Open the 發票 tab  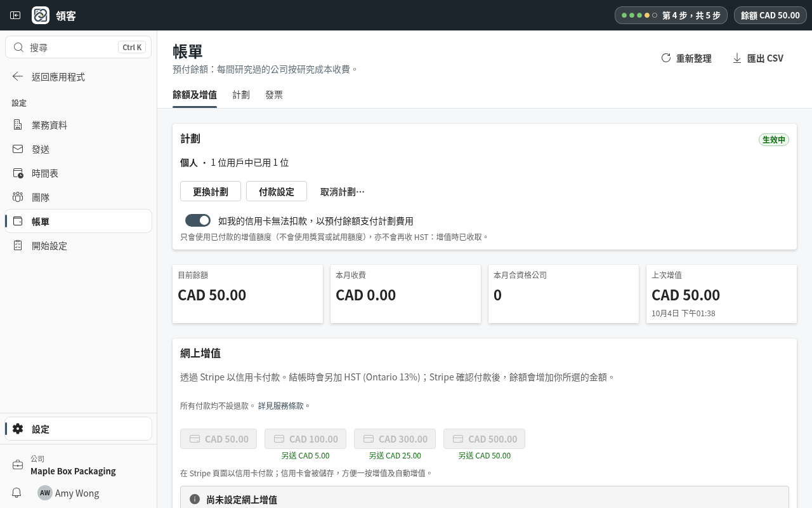[274, 95]
